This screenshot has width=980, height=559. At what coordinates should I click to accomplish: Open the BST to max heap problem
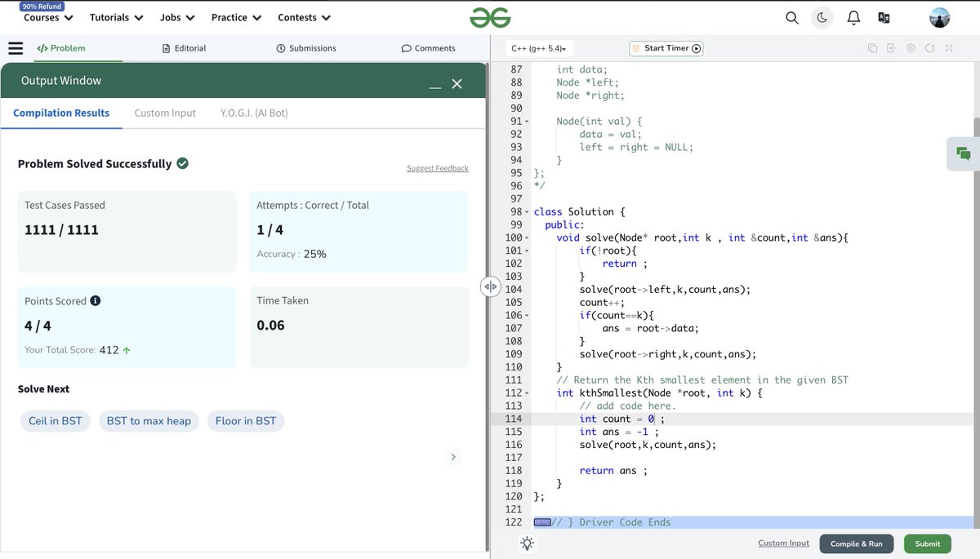tap(149, 421)
